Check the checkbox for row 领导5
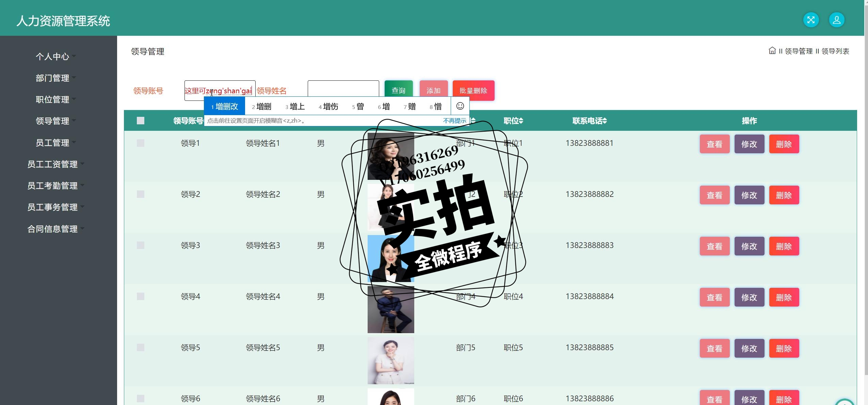The height and width of the screenshot is (405, 868). [x=141, y=347]
